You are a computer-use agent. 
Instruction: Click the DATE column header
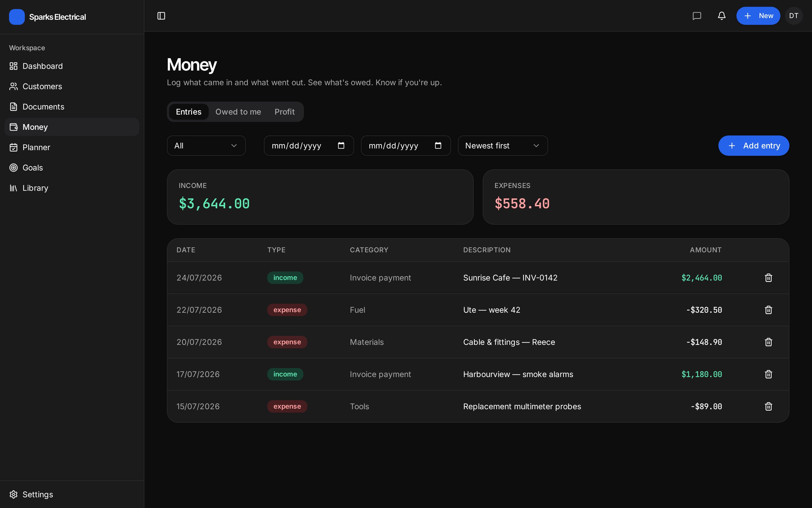(x=186, y=250)
